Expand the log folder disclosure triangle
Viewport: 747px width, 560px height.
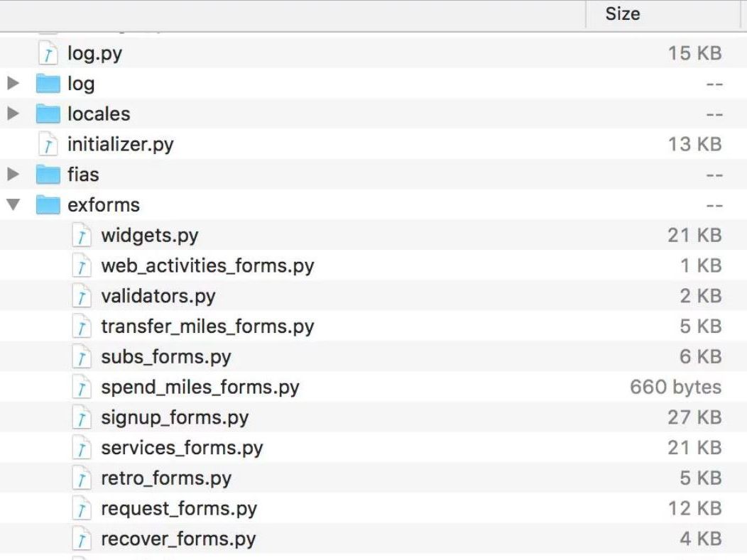click(12, 84)
